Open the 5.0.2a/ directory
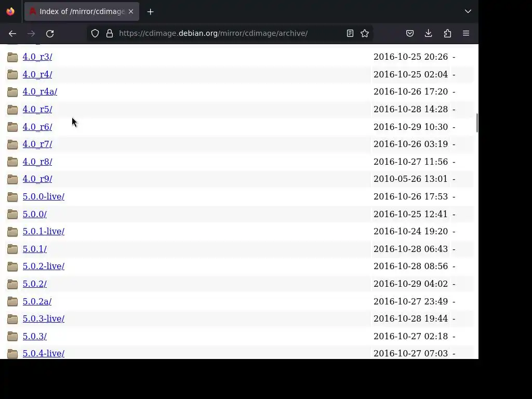Image resolution: width=532 pixels, height=399 pixels. 37,301
